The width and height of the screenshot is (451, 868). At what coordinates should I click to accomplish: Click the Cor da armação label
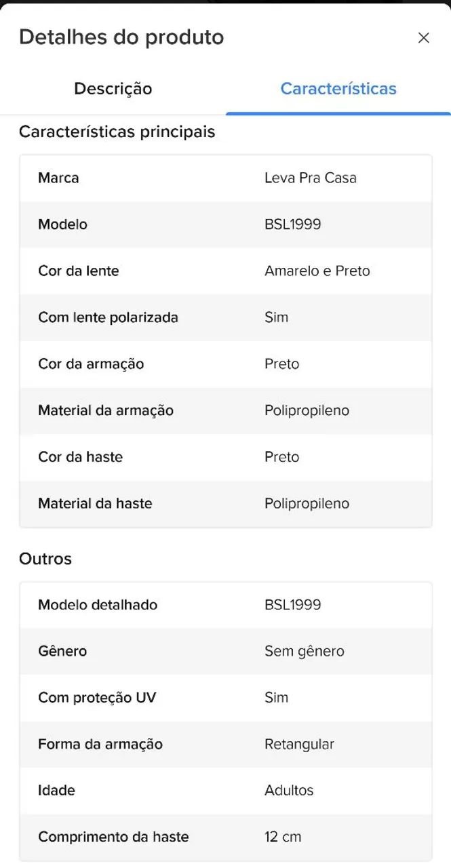(91, 364)
